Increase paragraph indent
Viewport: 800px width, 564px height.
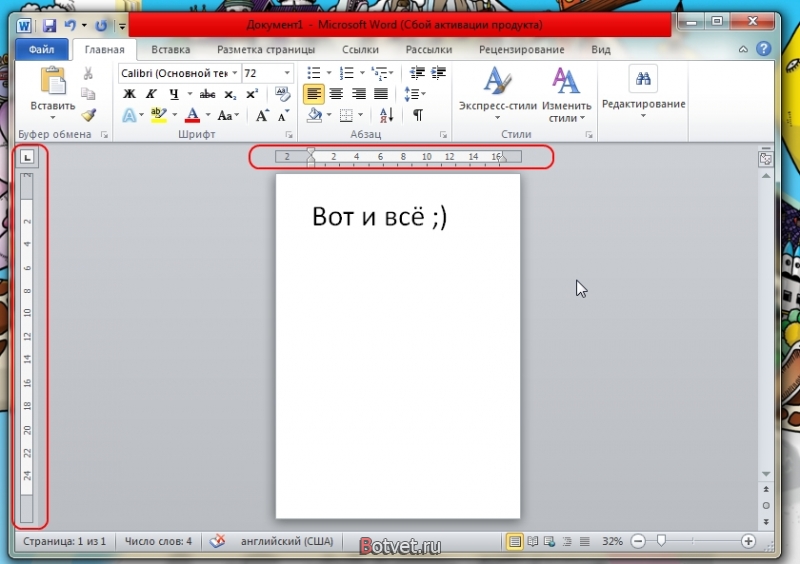point(438,73)
